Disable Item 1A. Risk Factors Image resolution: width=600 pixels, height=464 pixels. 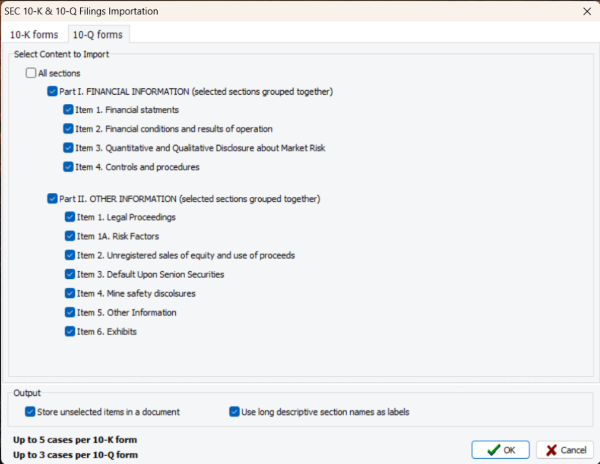pos(69,236)
